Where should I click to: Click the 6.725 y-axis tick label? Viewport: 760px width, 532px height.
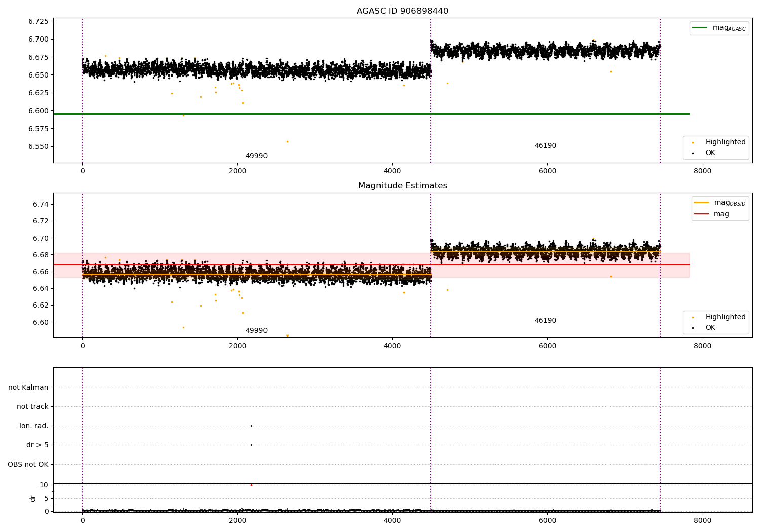point(39,21)
